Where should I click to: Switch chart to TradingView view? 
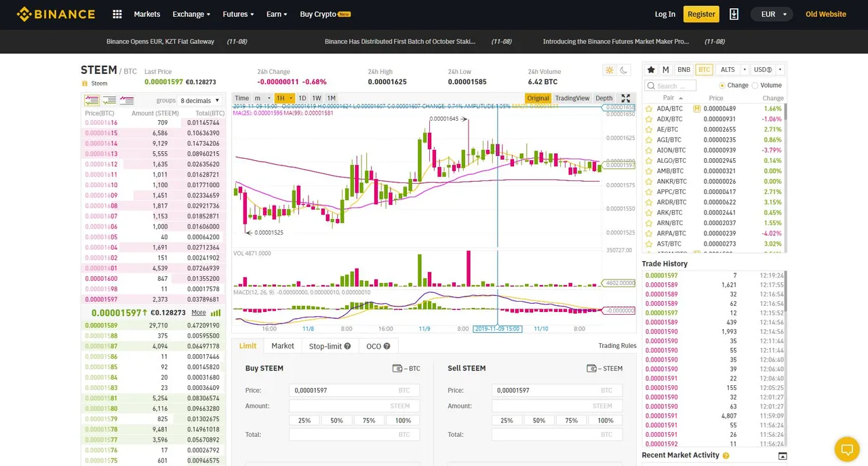tap(572, 98)
